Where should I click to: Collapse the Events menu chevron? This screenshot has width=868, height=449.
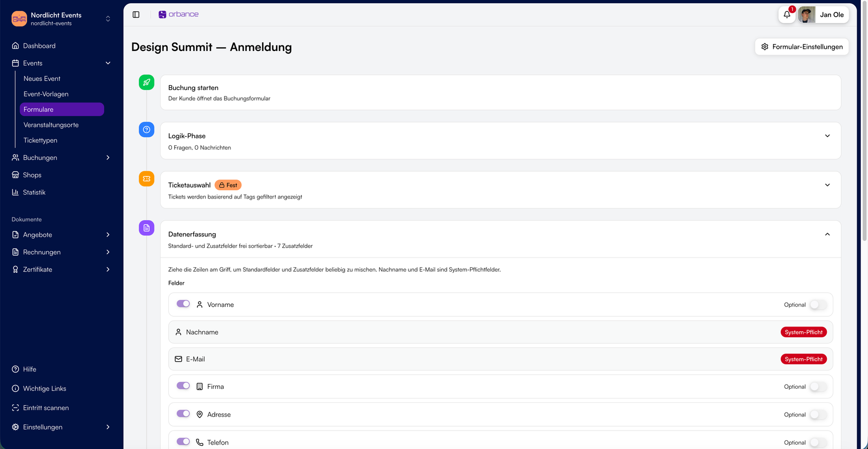[x=108, y=63]
